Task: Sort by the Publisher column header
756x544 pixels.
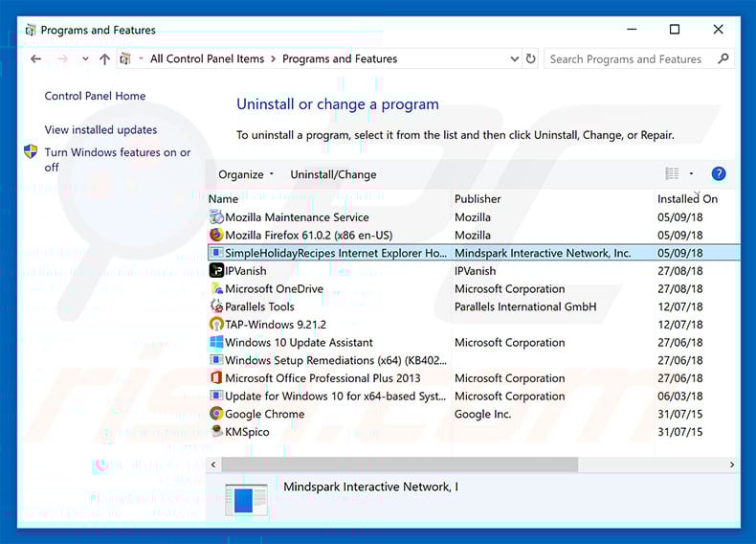Action: 478,198
